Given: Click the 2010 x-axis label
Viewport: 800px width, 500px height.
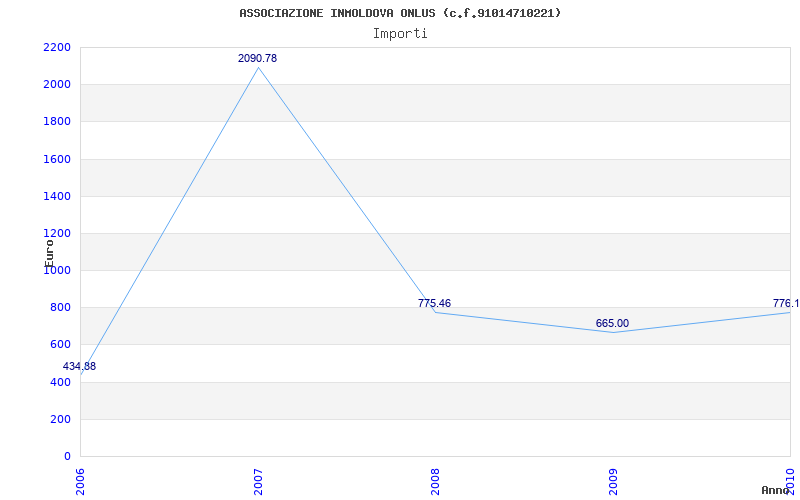Looking at the screenshot, I should (791, 482).
